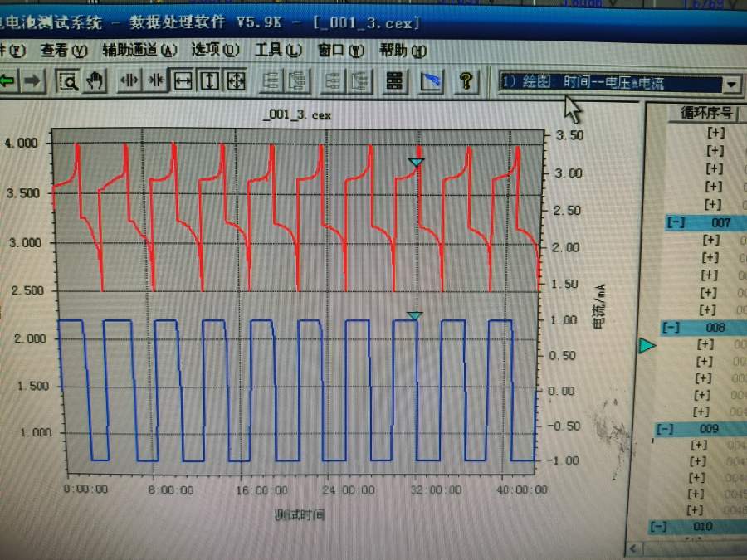
Task: Open the 帮助(H) menu
Action: coord(402,51)
